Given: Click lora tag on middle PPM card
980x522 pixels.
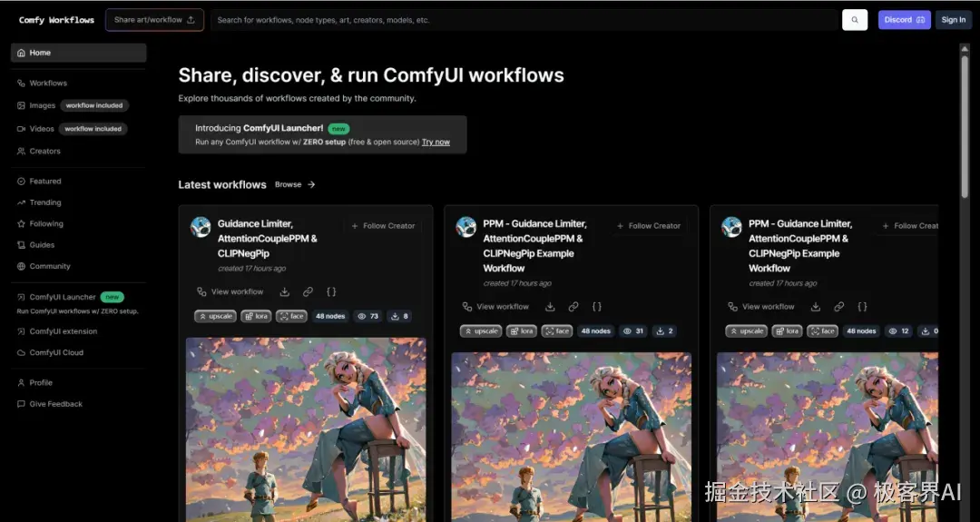Looking at the screenshot, I should [522, 331].
